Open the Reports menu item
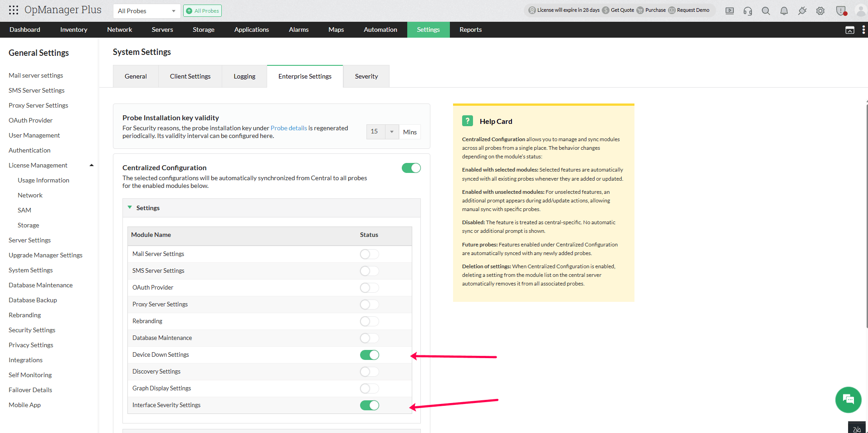Viewport: 868px width, 433px height. [470, 30]
